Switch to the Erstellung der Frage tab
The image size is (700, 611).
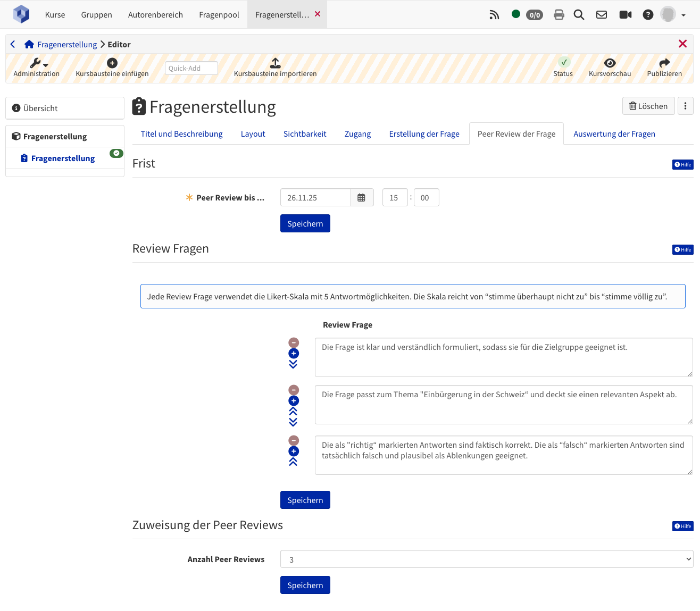[x=424, y=134]
